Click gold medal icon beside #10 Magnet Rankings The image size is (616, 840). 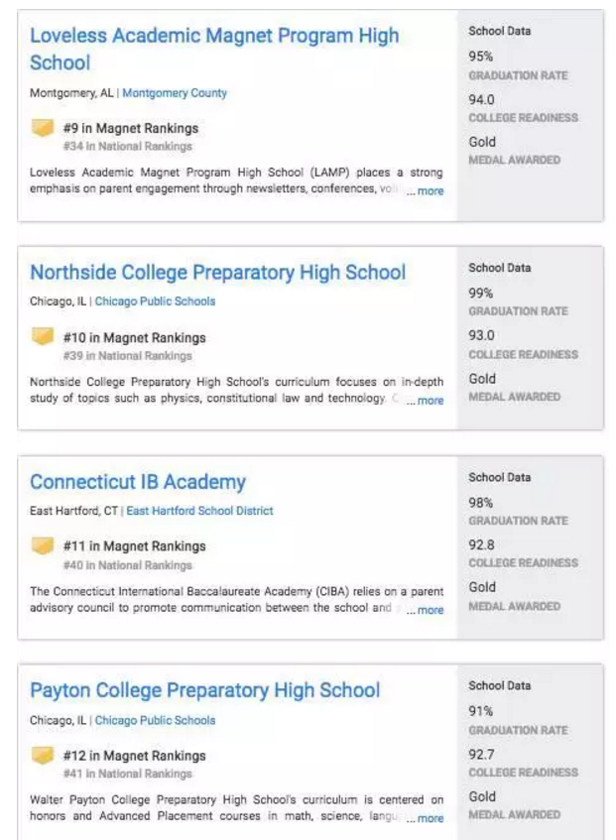(x=42, y=337)
